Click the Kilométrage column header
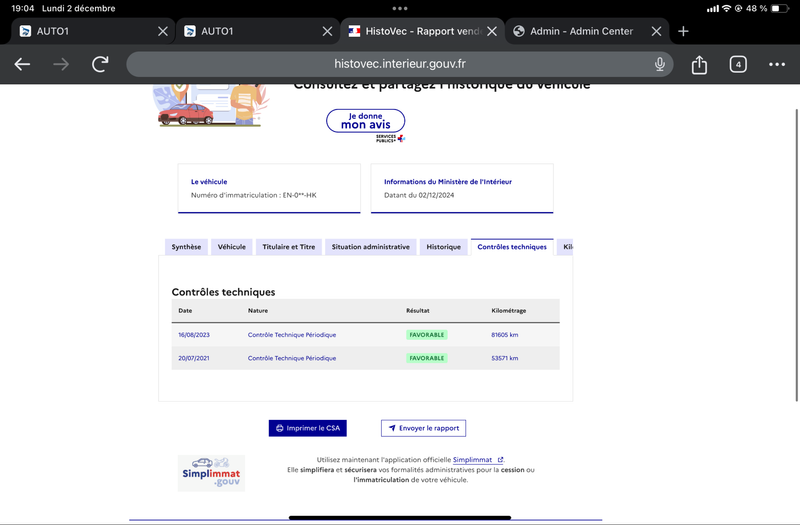Screen dimensions: 800x525 pyautogui.click(x=509, y=310)
